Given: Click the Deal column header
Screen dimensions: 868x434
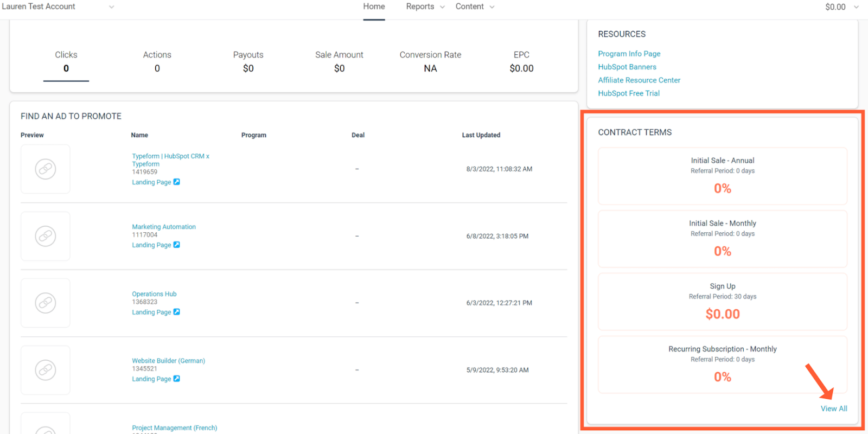Looking at the screenshot, I should click(x=358, y=135).
